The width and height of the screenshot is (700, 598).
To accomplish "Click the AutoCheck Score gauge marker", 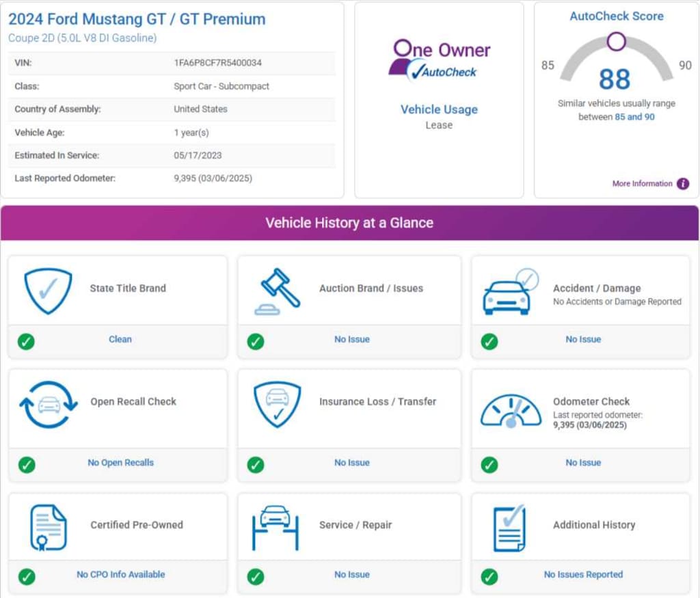I will tap(616, 42).
